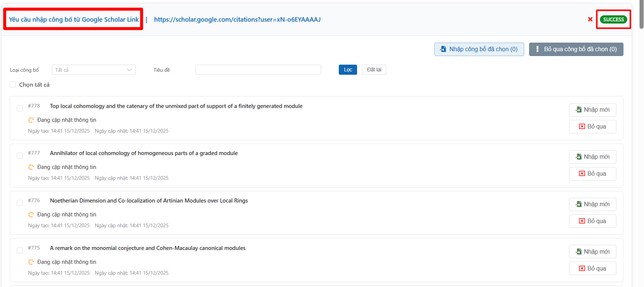644x287 pixels.
Task: Click loading spinner icon of item #775
Action: tap(31, 262)
